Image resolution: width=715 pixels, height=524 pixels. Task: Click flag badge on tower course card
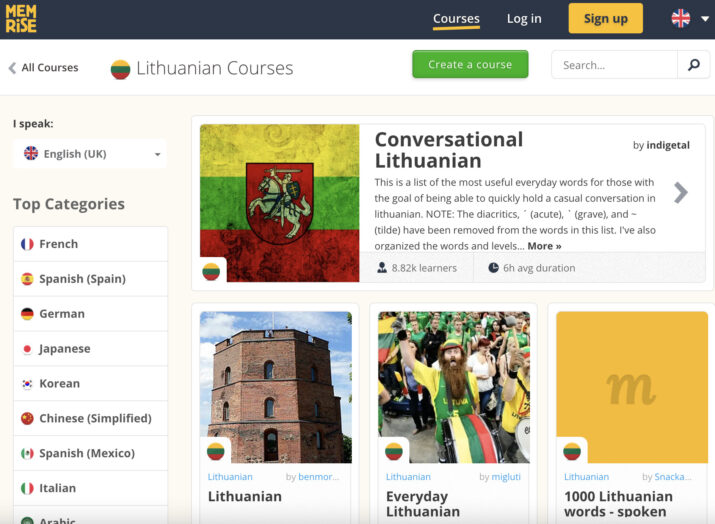(x=216, y=451)
